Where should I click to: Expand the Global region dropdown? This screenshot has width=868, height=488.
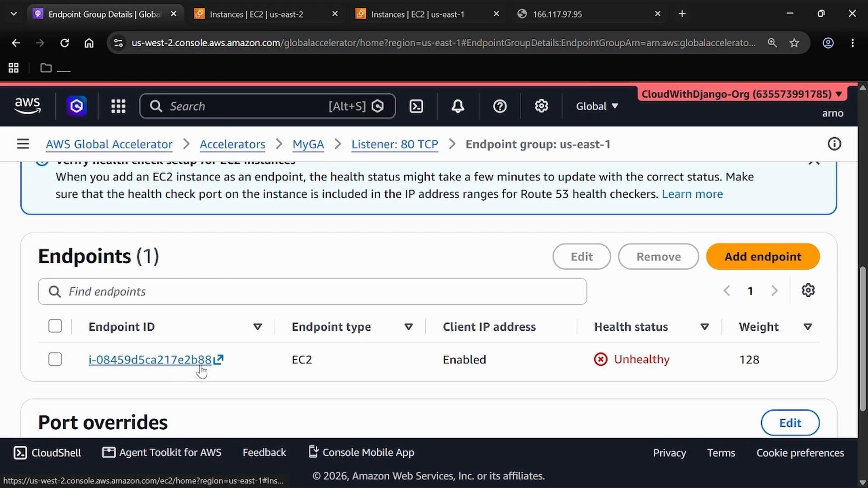[x=597, y=106]
